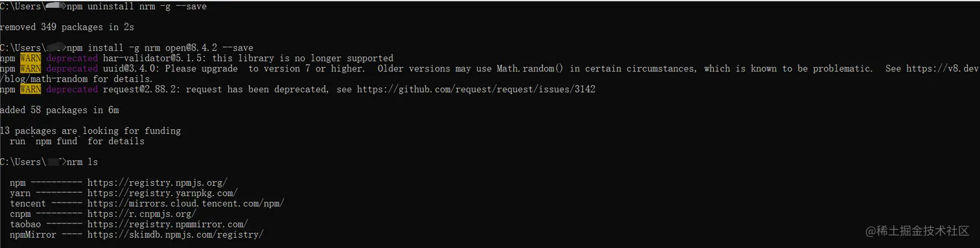Click the tencent mirrors.cloud.tencent.com URL

click(186, 203)
